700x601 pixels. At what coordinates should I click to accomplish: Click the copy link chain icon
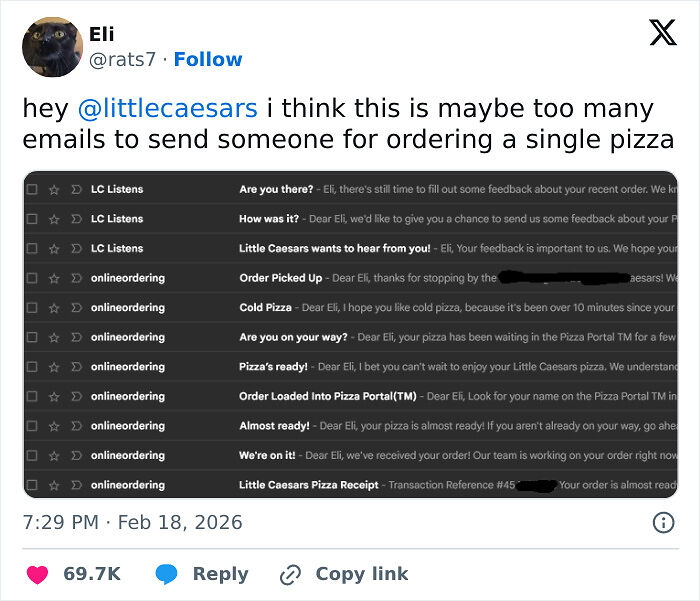(x=291, y=574)
